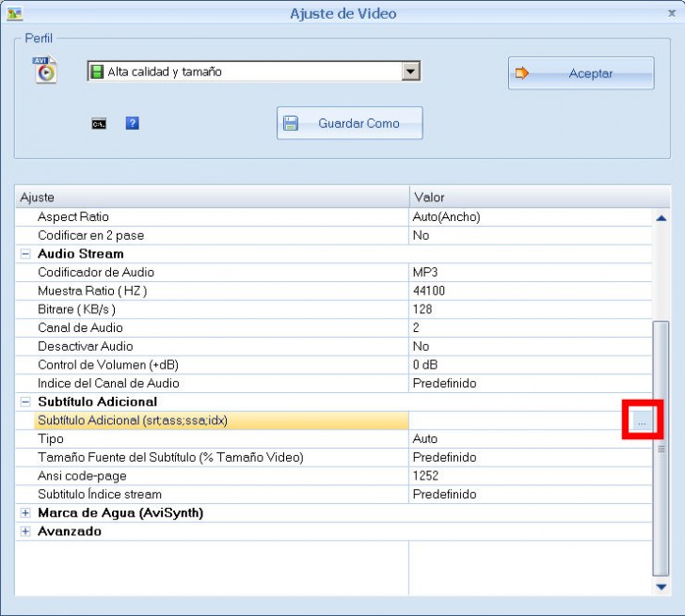Collapse the Subtítulo Adicional section
This screenshot has height=616, width=685.
[25, 402]
